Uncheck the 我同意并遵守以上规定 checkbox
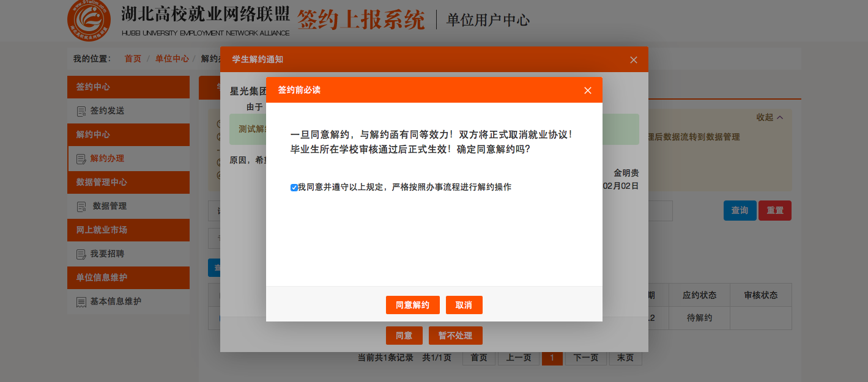The height and width of the screenshot is (382, 868). pos(294,188)
